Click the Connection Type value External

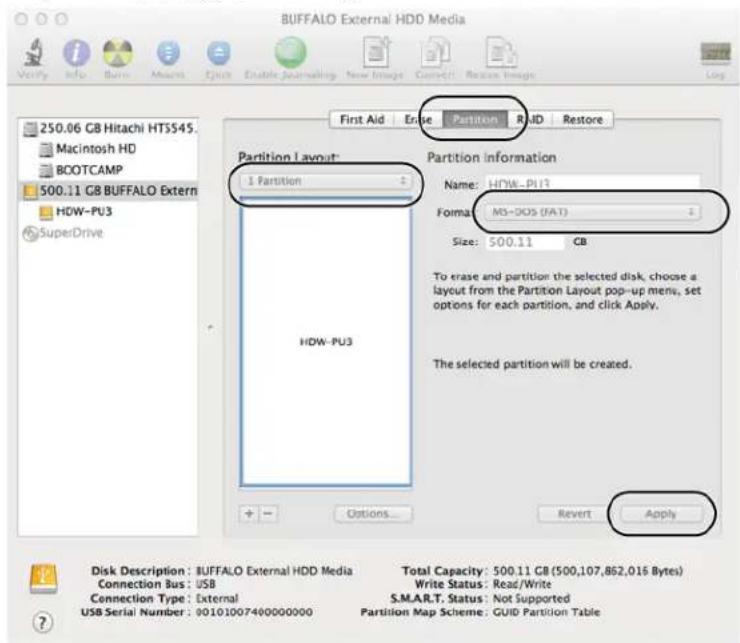(x=217, y=599)
